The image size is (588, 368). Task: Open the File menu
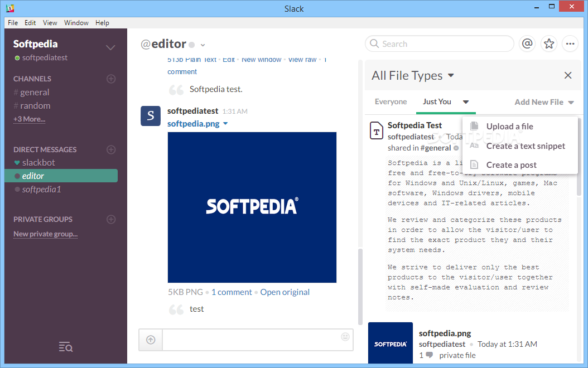[13, 22]
